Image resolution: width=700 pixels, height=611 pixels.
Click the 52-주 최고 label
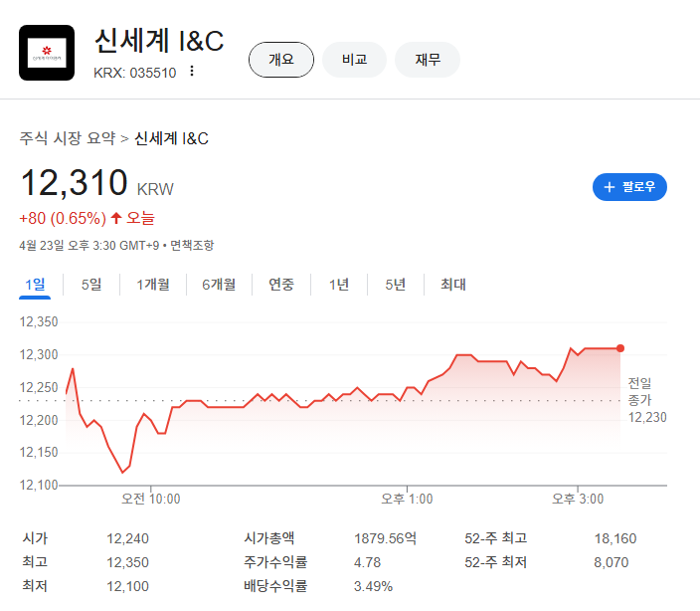pos(496,538)
